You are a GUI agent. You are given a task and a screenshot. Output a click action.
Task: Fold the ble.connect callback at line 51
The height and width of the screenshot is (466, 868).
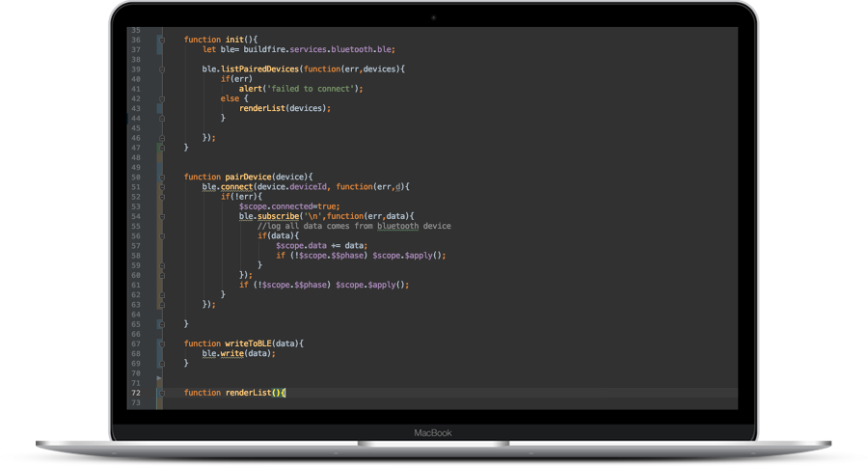(x=162, y=187)
